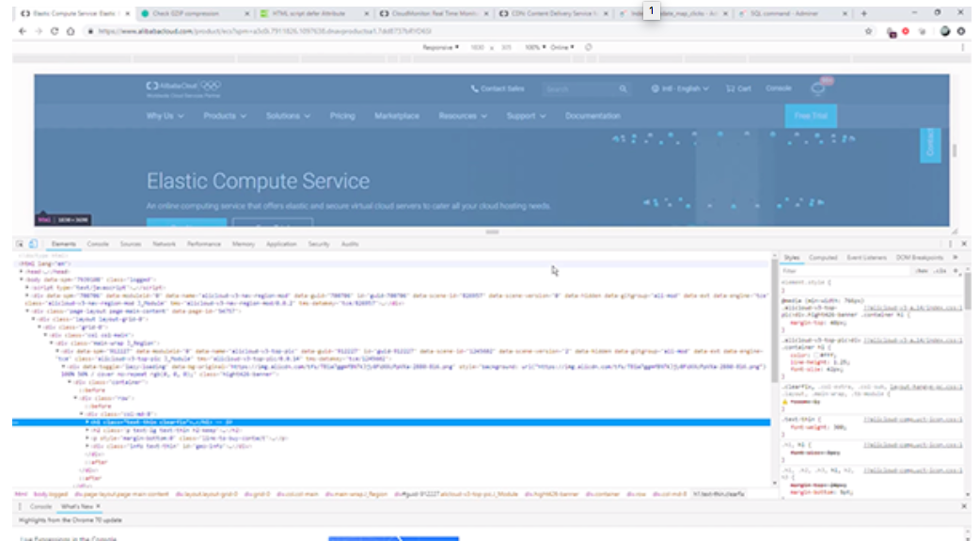Open a new browser tab

click(863, 13)
